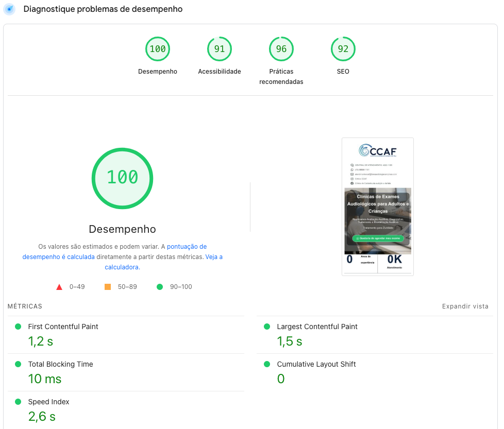Screen dimensions: 504x429
Task: Click the 1,5 s Largest Contentful Paint value
Action: point(290,341)
